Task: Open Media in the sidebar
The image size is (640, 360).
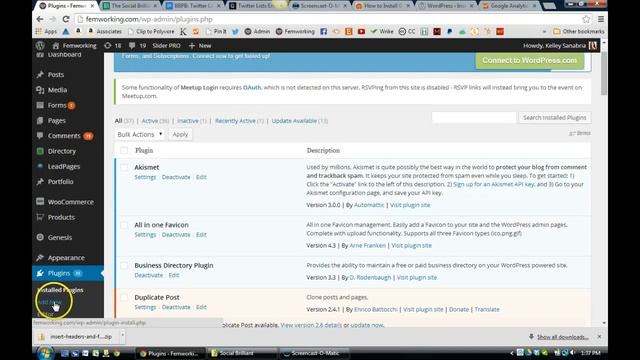Action: pyautogui.click(x=57, y=90)
